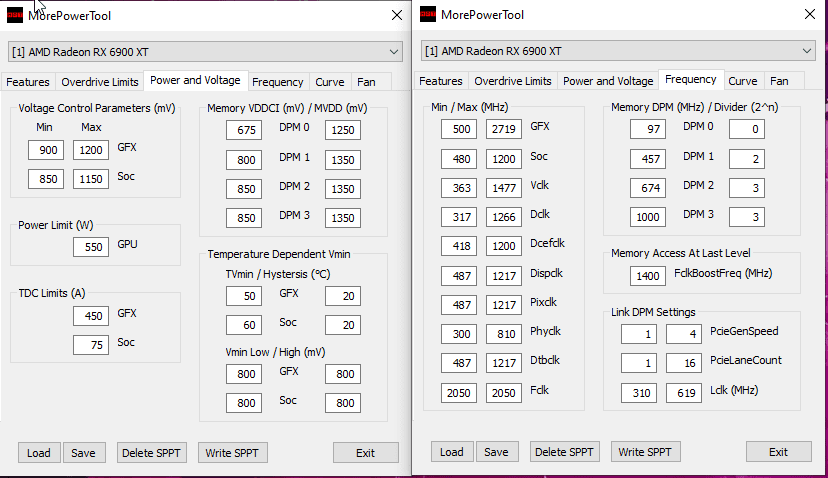Edit Memory DPM 1 divider field 2
Screen dimensions: 828x478
(747, 159)
